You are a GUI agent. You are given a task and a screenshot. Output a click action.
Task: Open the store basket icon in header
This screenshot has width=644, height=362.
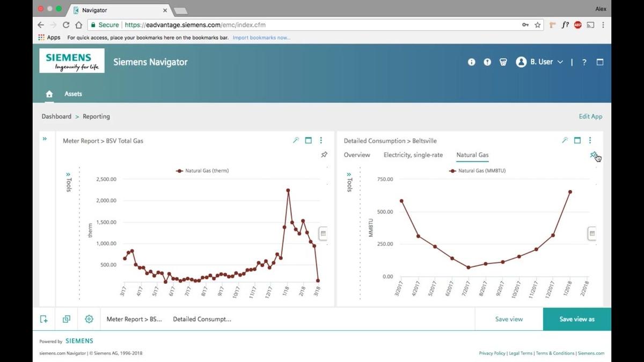click(503, 62)
